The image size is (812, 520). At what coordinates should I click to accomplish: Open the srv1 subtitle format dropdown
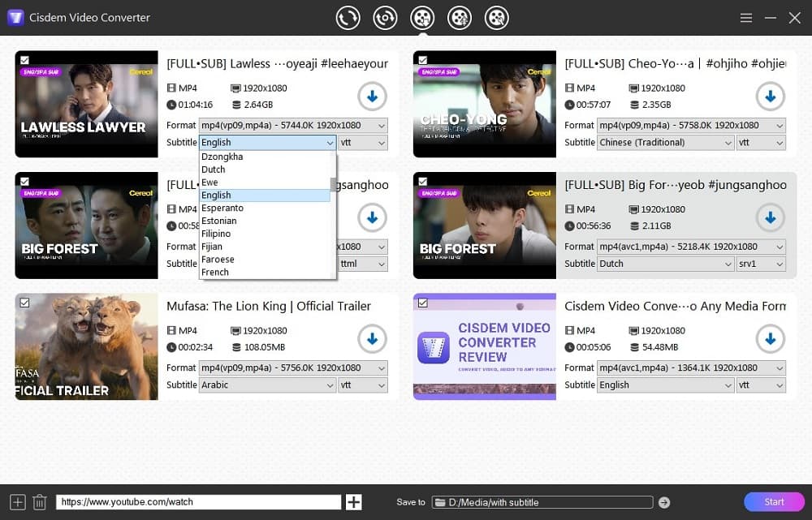762,264
